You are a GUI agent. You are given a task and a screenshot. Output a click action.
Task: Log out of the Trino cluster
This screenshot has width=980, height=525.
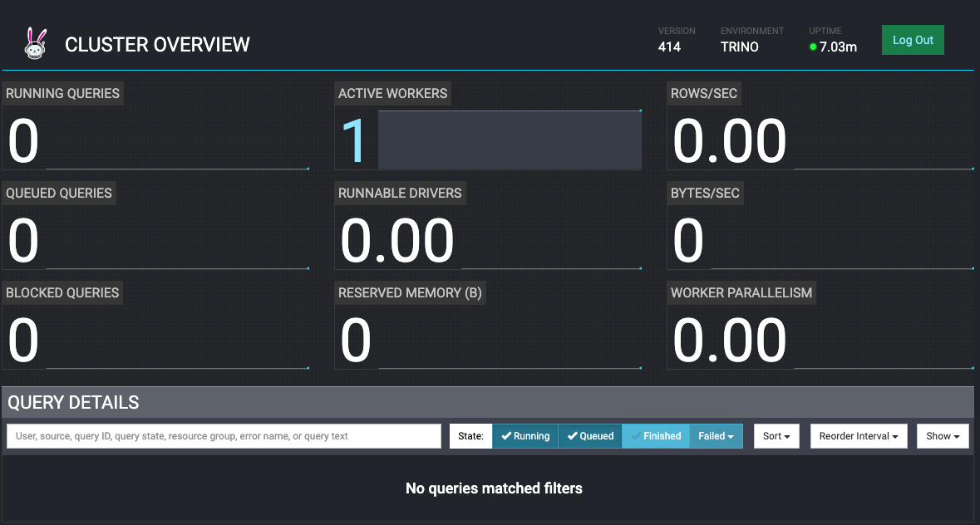[x=913, y=40]
